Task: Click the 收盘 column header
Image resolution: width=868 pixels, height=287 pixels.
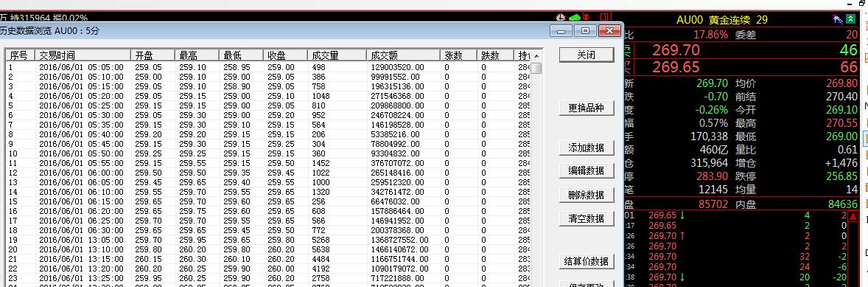Action: [285, 55]
